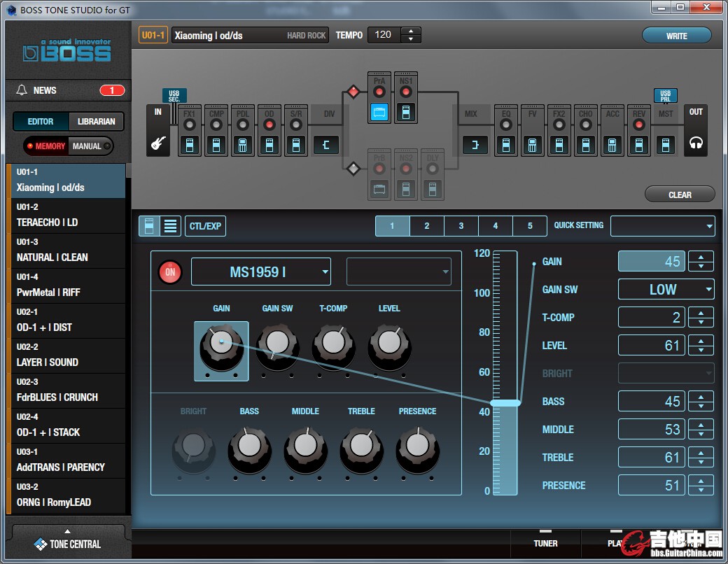Image resolution: width=728 pixels, height=564 pixels.
Task: Select the FX2 effect block
Action: [x=559, y=130]
